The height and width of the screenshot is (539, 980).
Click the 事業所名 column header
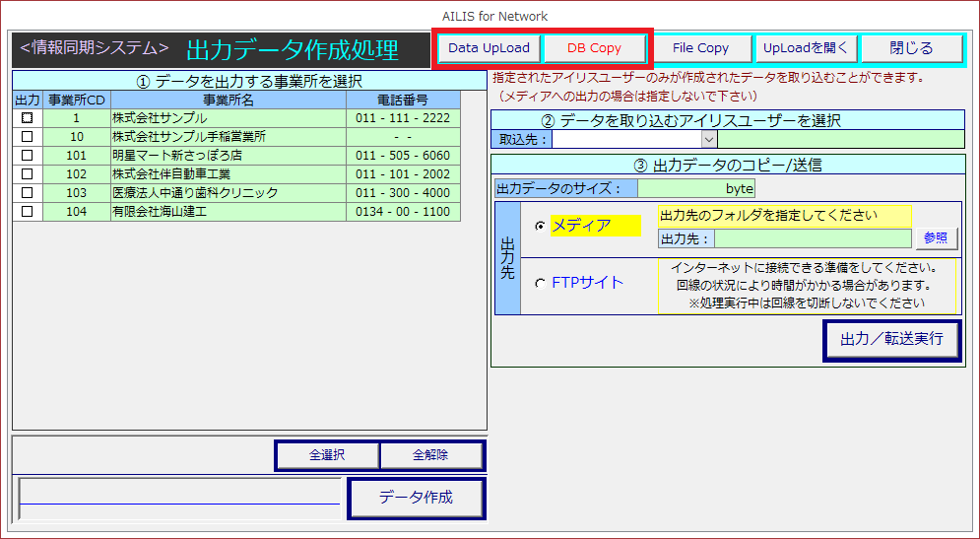click(229, 100)
